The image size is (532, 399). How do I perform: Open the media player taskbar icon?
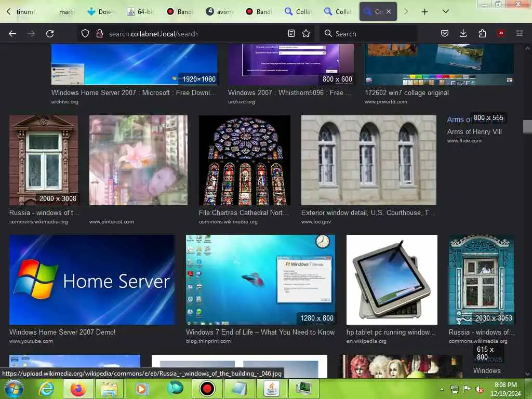point(142,389)
